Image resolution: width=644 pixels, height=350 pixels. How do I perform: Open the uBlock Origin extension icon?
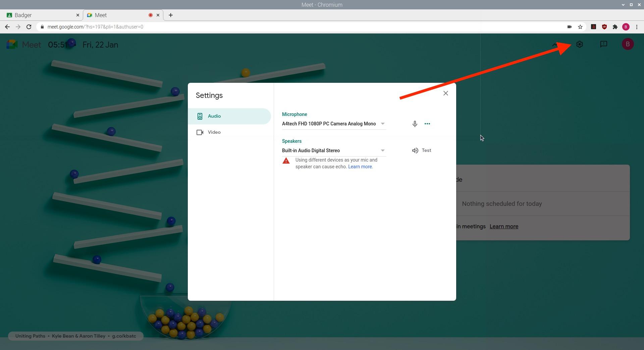604,27
